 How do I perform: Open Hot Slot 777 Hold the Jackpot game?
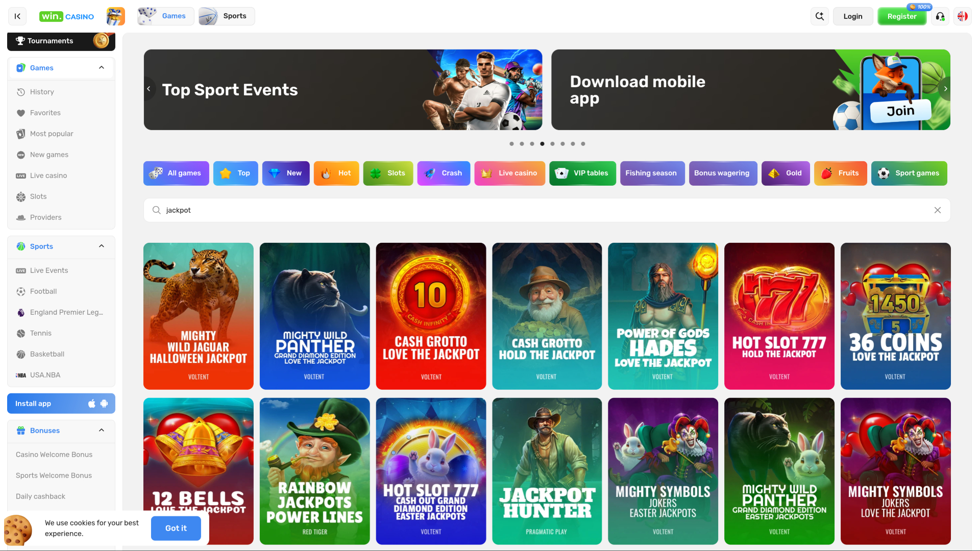tap(779, 316)
